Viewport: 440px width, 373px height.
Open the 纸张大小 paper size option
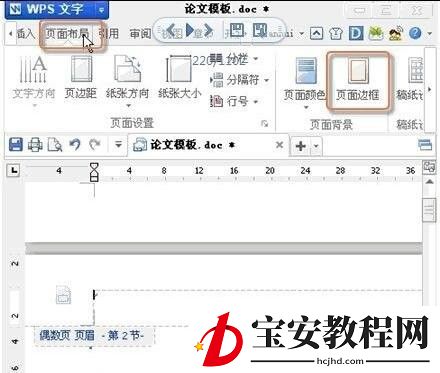[x=179, y=77]
